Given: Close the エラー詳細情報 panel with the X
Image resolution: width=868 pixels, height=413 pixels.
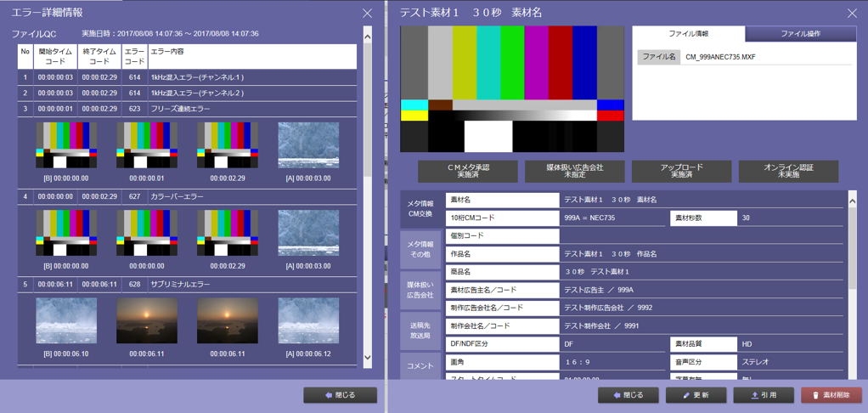Looking at the screenshot, I should point(367,14).
